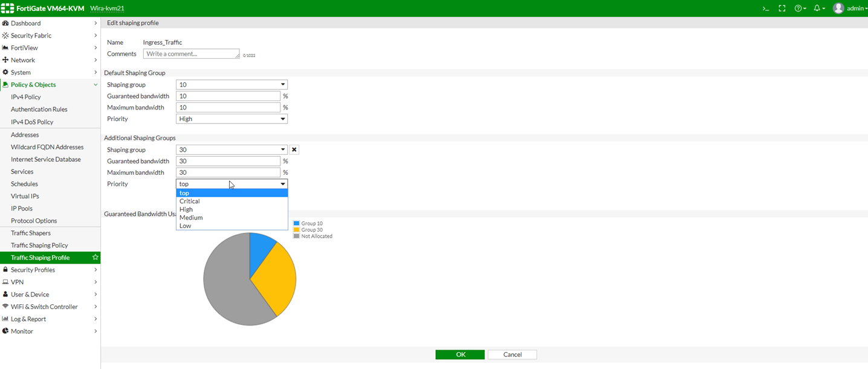Open Traffic Shapers in sidebar

(x=31, y=233)
